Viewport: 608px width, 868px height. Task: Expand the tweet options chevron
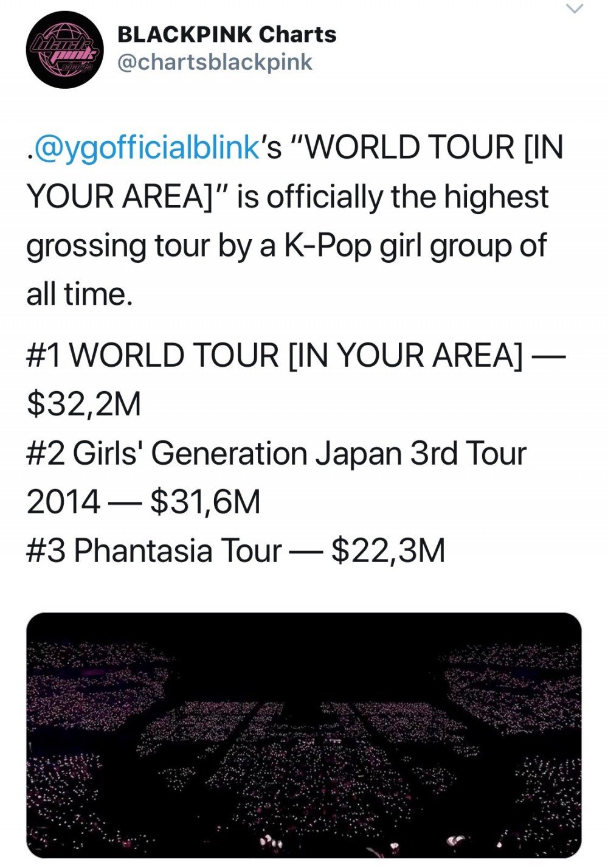[x=575, y=8]
